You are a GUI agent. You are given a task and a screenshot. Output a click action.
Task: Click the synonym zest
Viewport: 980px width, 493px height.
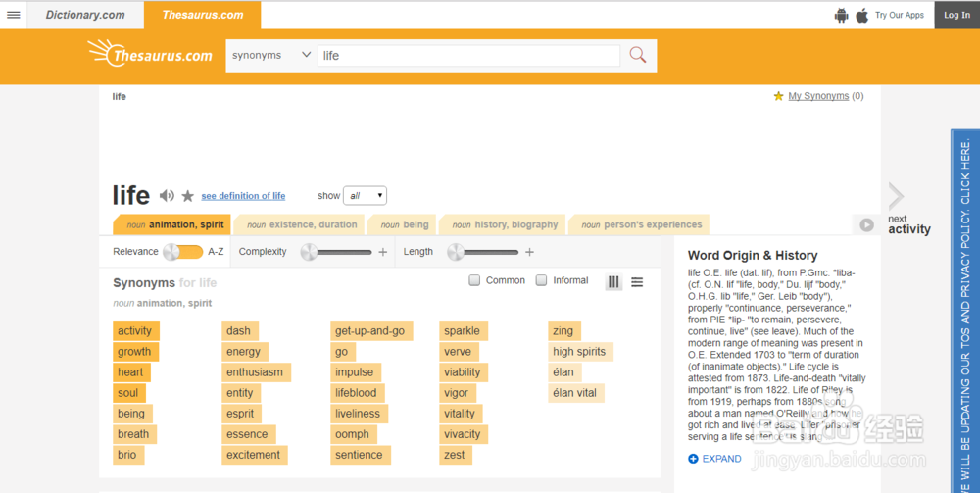tap(456, 455)
